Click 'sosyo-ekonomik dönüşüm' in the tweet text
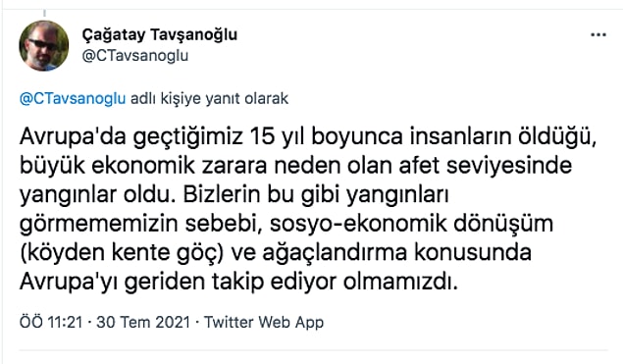The height and width of the screenshot is (364, 623). coord(412,224)
